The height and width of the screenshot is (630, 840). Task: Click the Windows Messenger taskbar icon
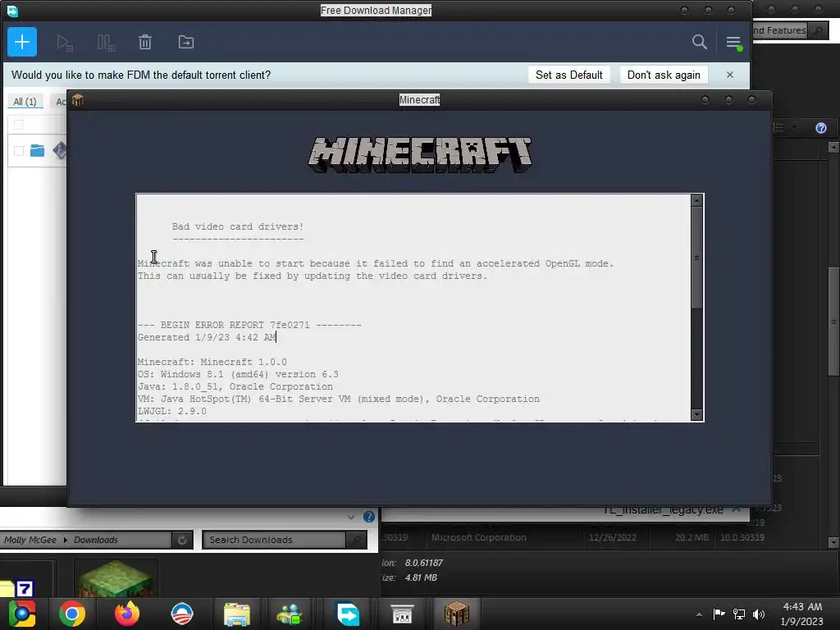pos(290,614)
